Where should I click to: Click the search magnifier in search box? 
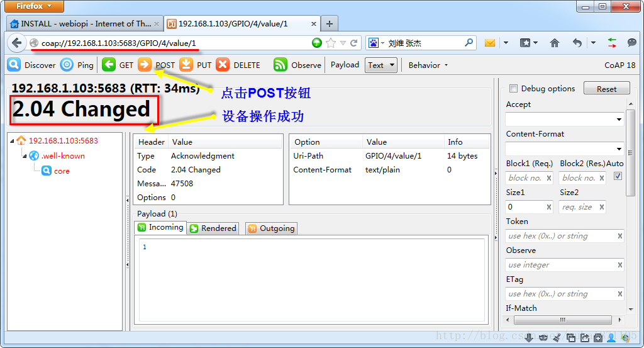(469, 42)
